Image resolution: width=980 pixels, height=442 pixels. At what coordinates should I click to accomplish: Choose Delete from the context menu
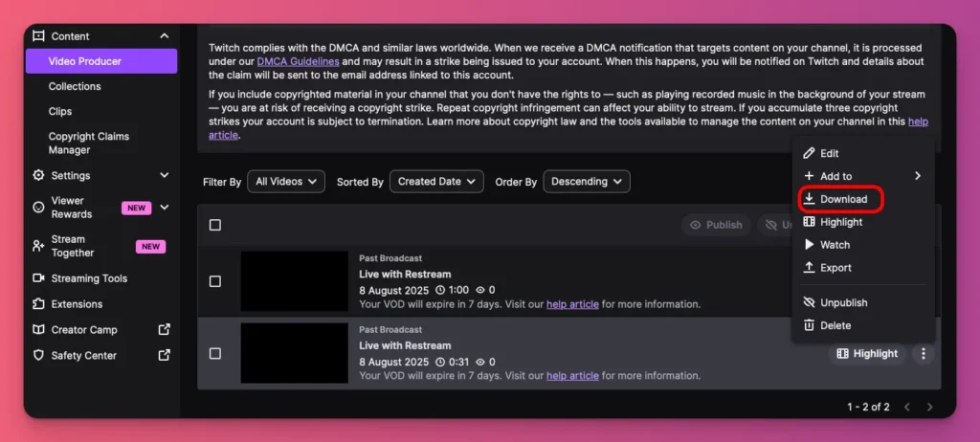pyautogui.click(x=863, y=325)
